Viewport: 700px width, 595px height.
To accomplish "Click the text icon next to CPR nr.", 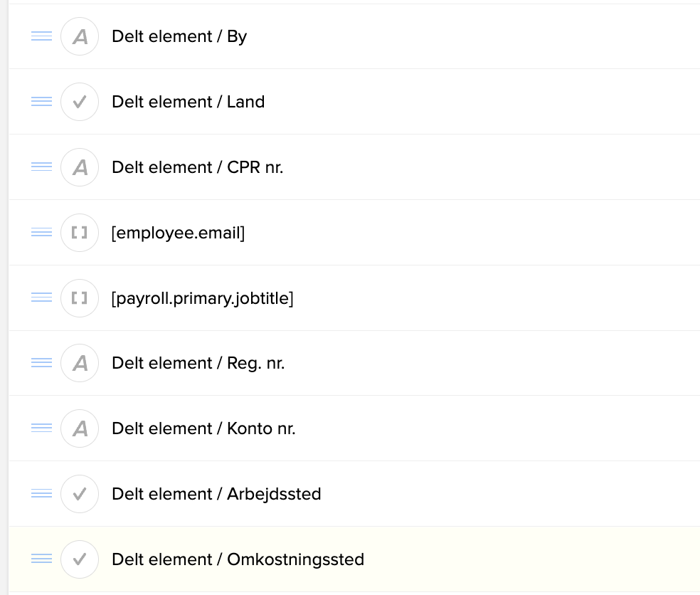I will tap(80, 167).
